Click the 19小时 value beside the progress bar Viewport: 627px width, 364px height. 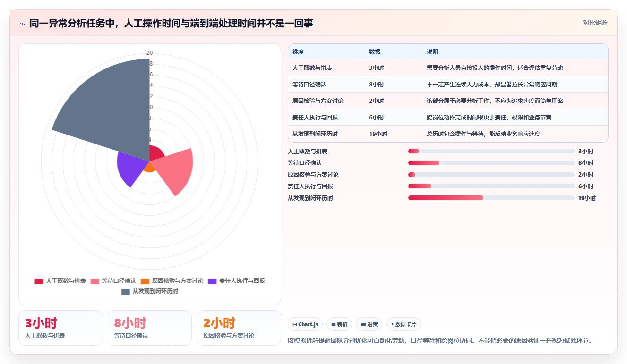click(587, 198)
